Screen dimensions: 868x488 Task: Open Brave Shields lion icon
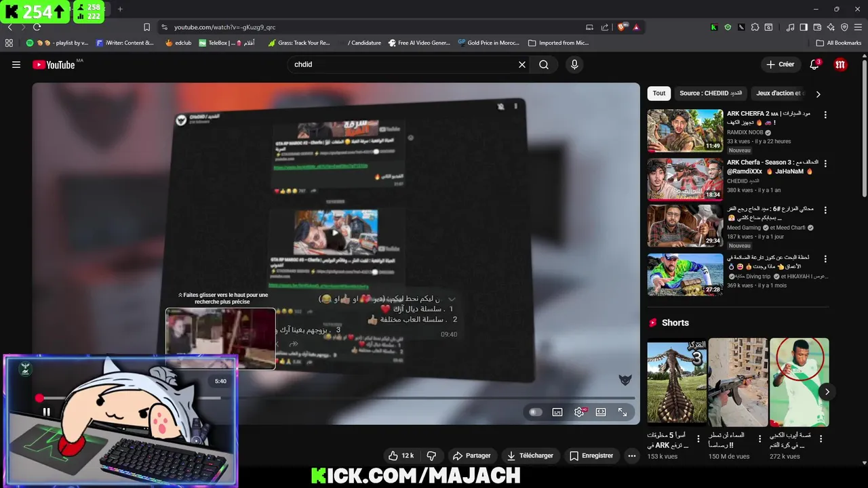click(x=621, y=27)
